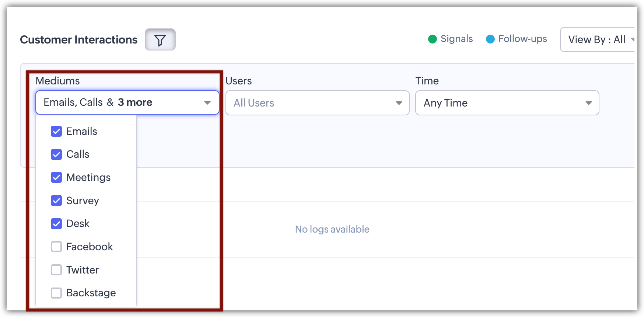Collapse the Mediums dropdown
644x317 pixels.
point(207,102)
